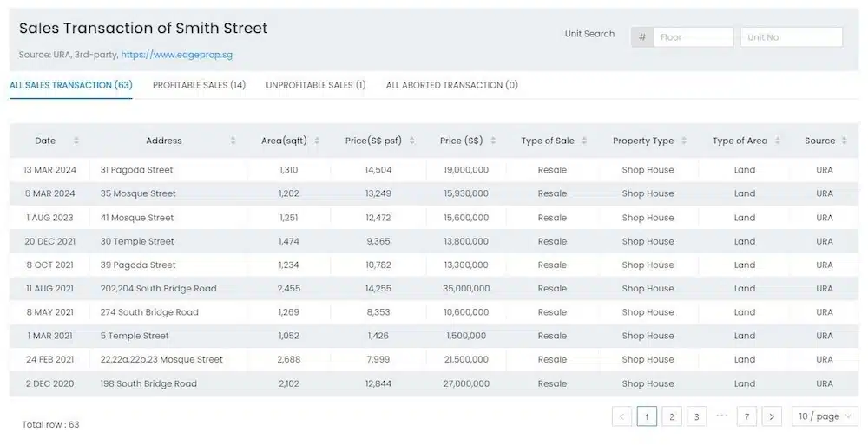This screenshot has height=445, width=868.
Task: Open the 10 / page size dropdown
Action: [825, 416]
